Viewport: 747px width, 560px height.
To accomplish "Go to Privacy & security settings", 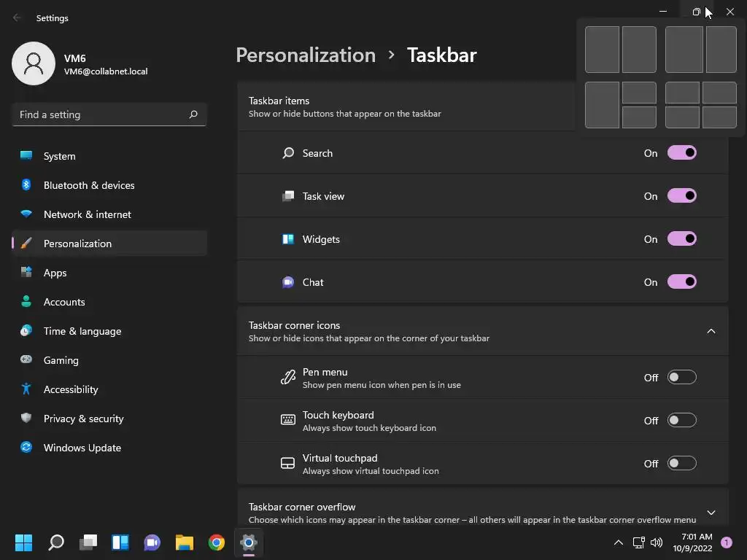I will pyautogui.click(x=109, y=419).
